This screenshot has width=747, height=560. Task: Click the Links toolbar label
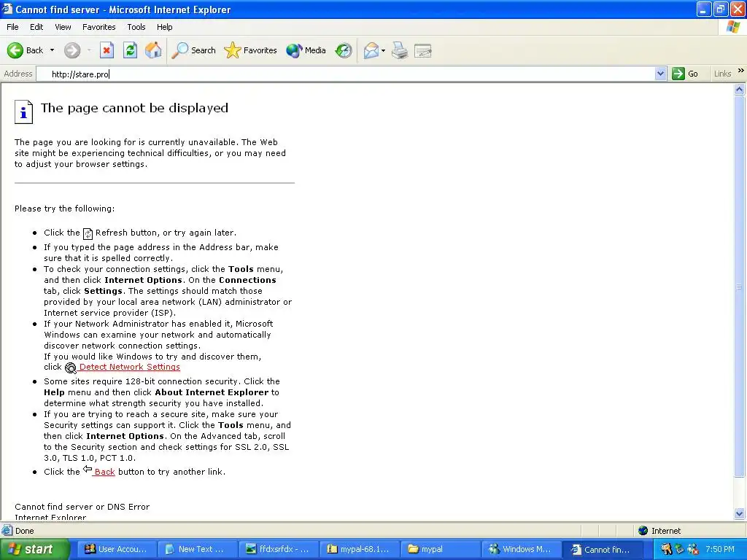722,74
